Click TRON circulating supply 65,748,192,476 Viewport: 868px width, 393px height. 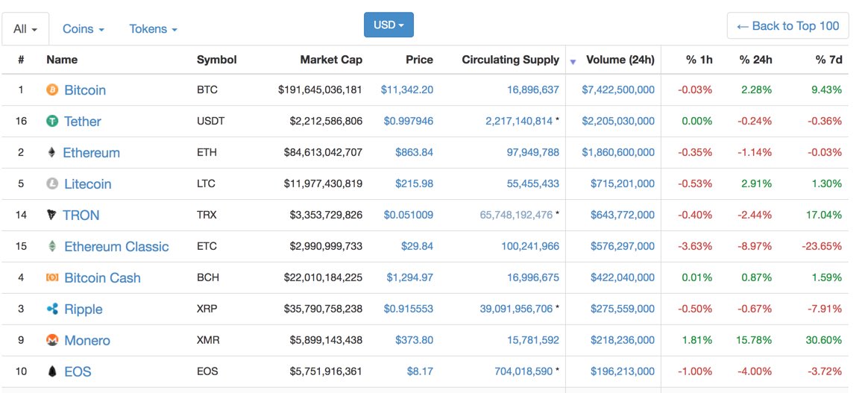tap(516, 215)
